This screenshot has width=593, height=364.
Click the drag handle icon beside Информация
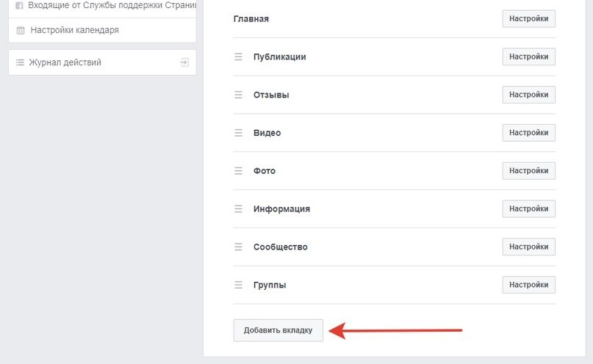(238, 208)
